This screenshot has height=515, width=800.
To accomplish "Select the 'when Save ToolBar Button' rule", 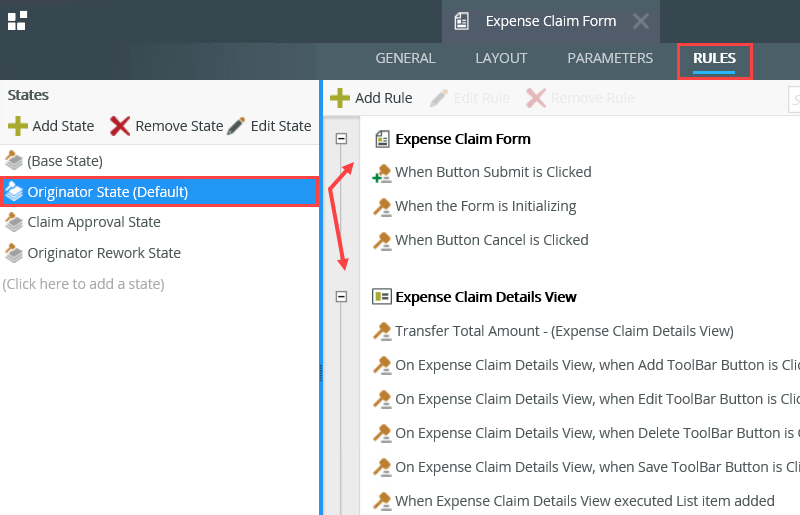I will [597, 467].
